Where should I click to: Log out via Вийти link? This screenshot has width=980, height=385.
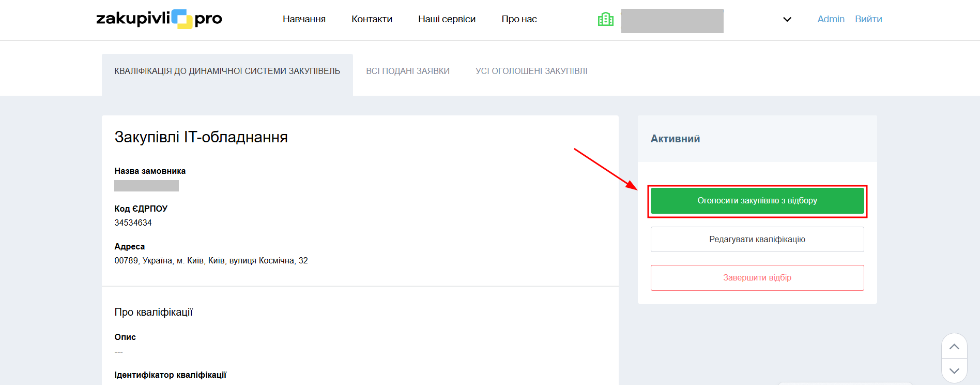tap(868, 19)
